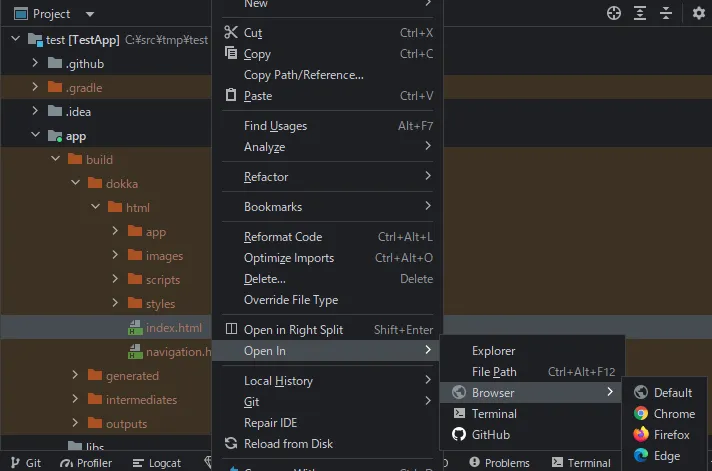Collapse the dokka folder
The image size is (712, 471).
(76, 184)
